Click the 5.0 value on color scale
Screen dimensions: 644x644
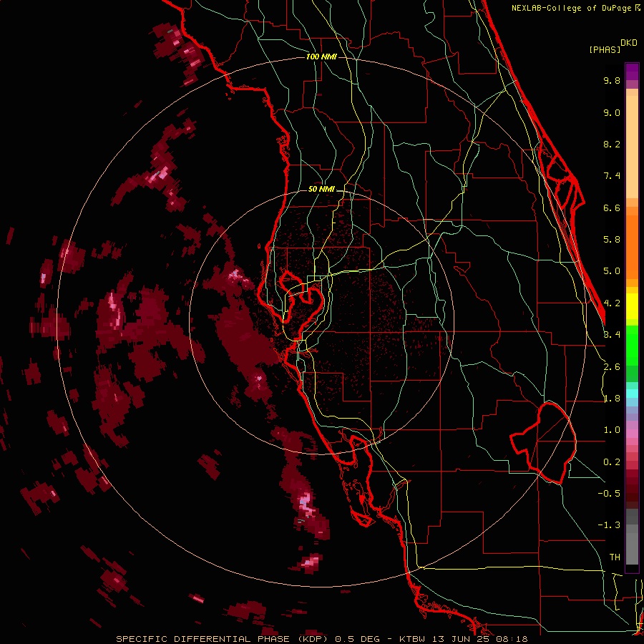pos(612,271)
